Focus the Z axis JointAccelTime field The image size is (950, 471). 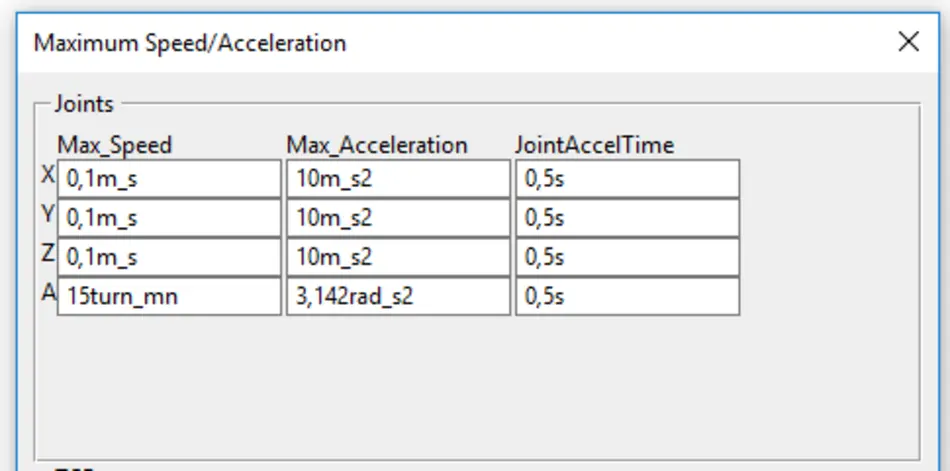coord(628,257)
